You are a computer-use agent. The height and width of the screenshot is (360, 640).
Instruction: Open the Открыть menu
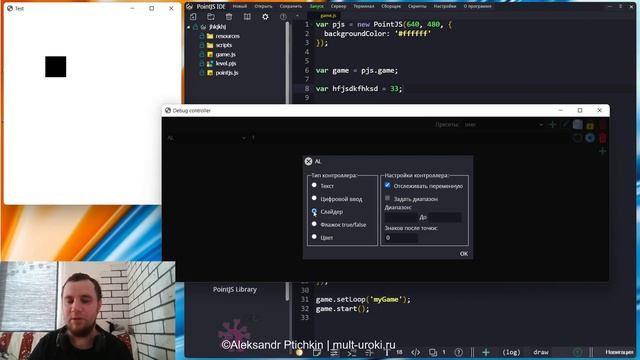pyautogui.click(x=263, y=7)
